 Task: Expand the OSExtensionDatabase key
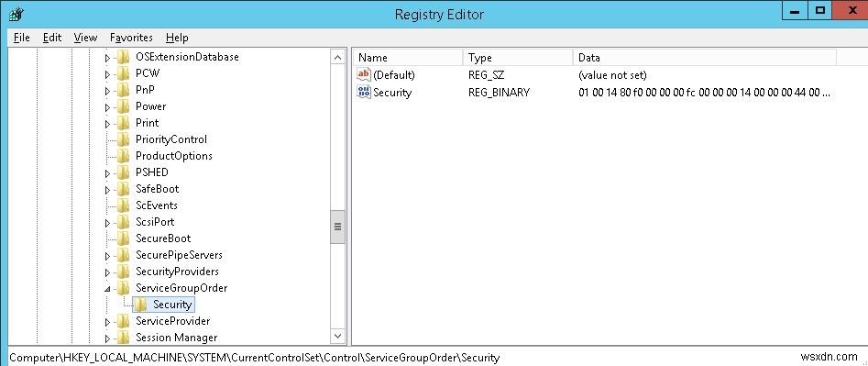(107, 58)
